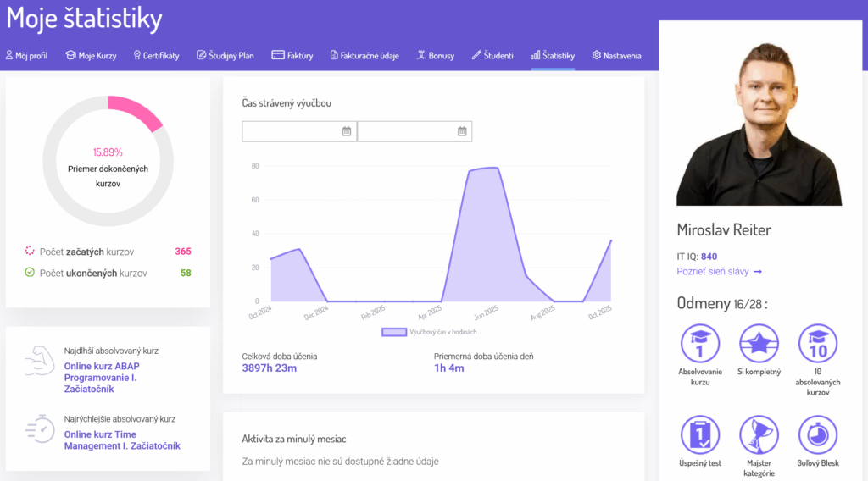Open the start date calendar picker
The height and width of the screenshot is (481, 868).
click(346, 131)
